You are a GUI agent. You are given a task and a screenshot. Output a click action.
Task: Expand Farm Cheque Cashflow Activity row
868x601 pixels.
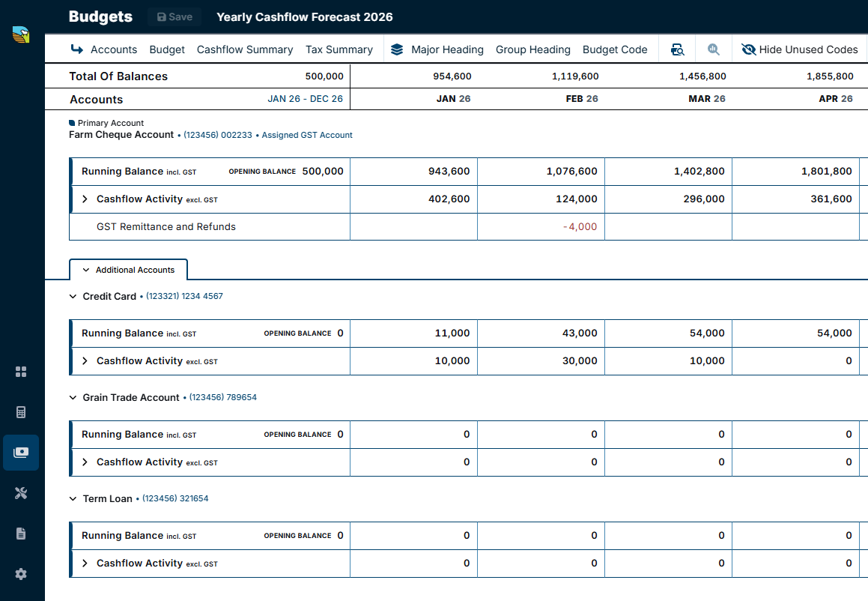[85, 199]
